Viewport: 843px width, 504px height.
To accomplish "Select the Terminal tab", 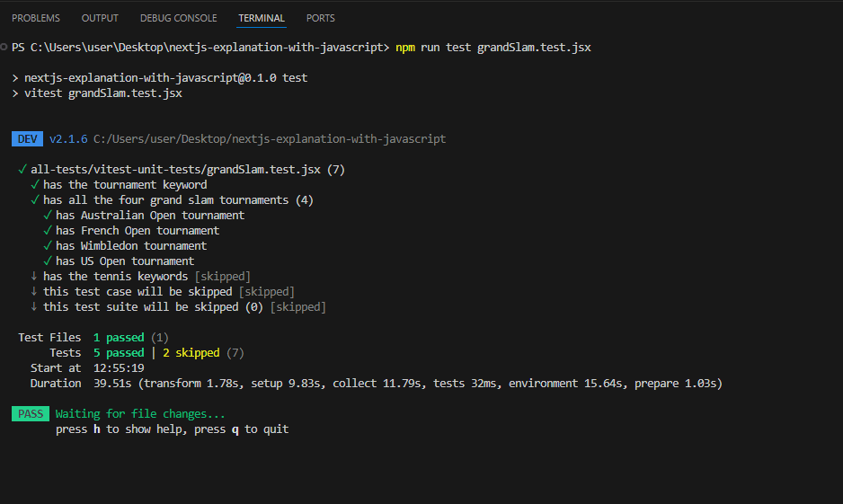I will click(x=262, y=18).
